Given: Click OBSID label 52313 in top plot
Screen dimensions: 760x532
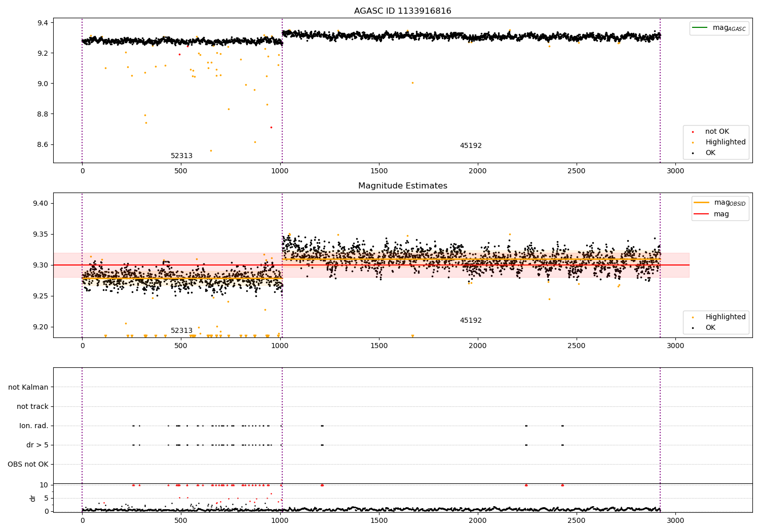Looking at the screenshot, I should coord(181,156).
